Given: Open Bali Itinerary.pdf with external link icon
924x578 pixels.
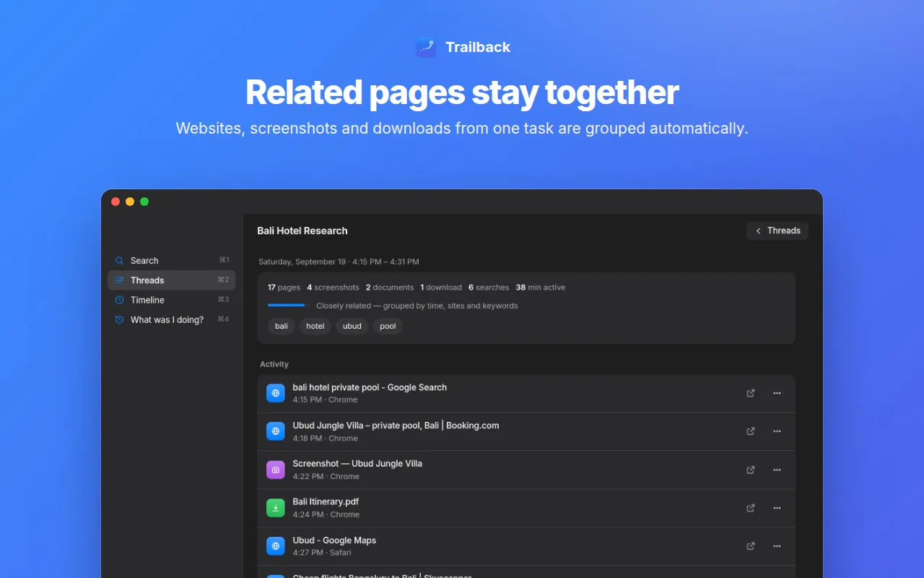Looking at the screenshot, I should [751, 508].
